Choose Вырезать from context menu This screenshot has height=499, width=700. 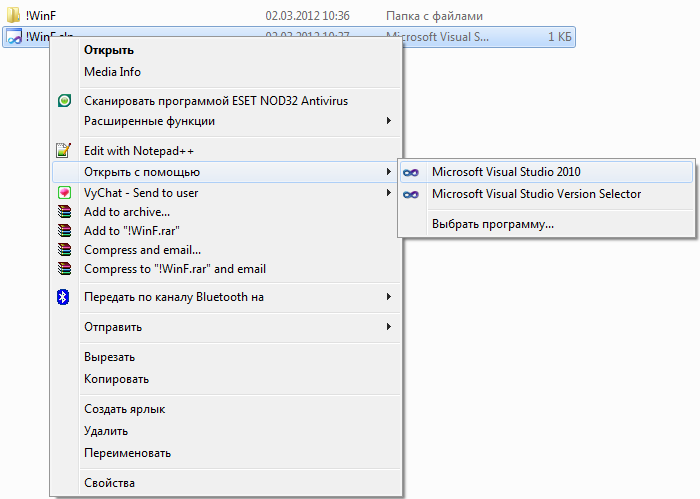[x=226, y=357]
